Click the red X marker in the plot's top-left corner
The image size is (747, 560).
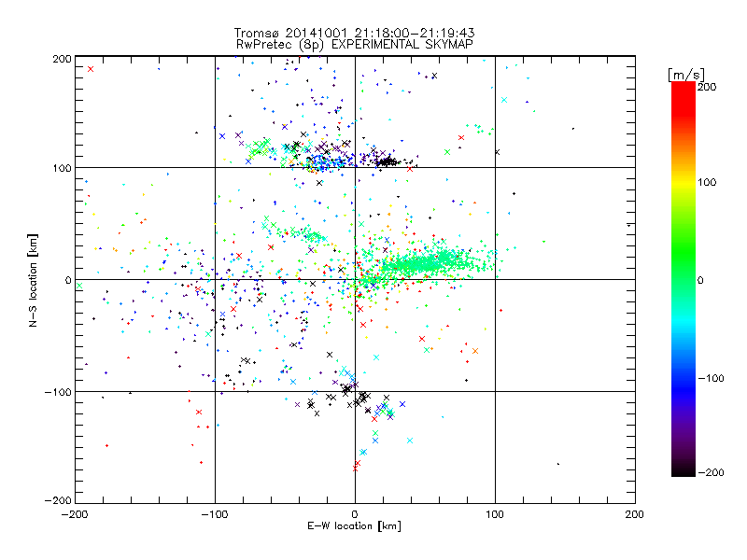click(91, 69)
